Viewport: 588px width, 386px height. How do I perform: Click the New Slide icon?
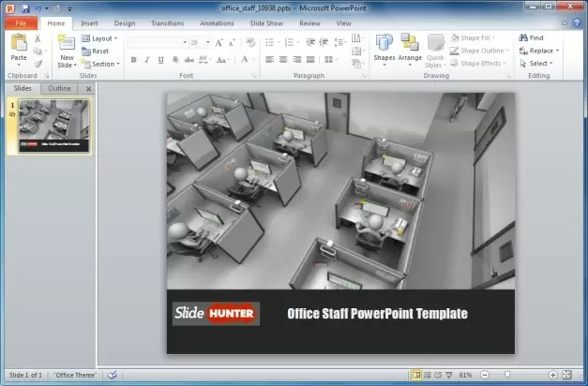(x=67, y=43)
